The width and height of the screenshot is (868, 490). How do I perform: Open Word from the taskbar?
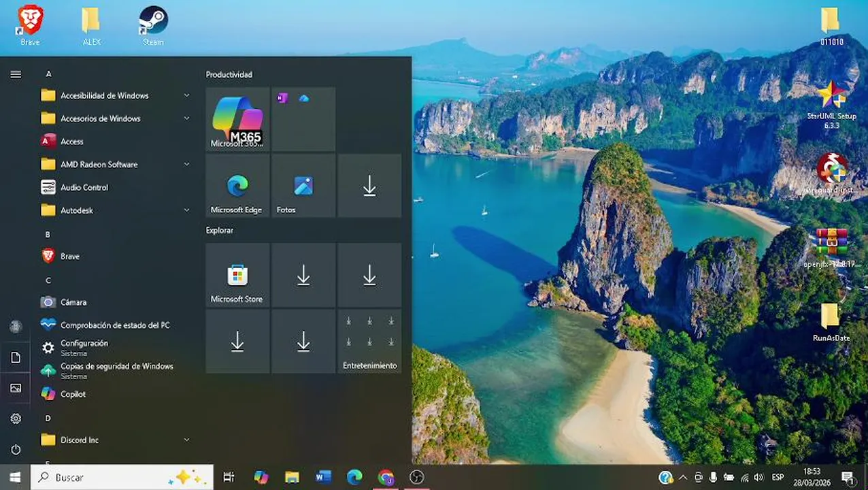click(x=323, y=477)
